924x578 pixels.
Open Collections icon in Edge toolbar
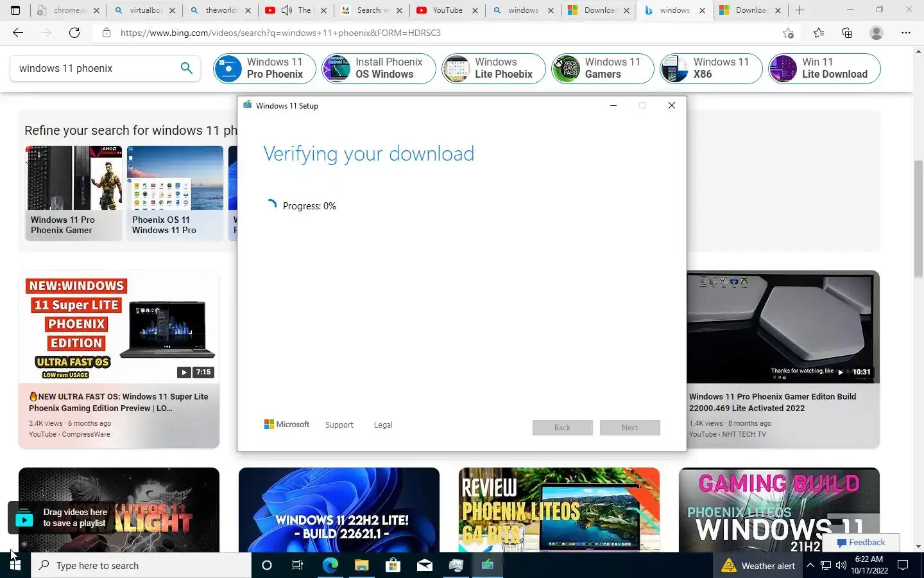coord(847,33)
